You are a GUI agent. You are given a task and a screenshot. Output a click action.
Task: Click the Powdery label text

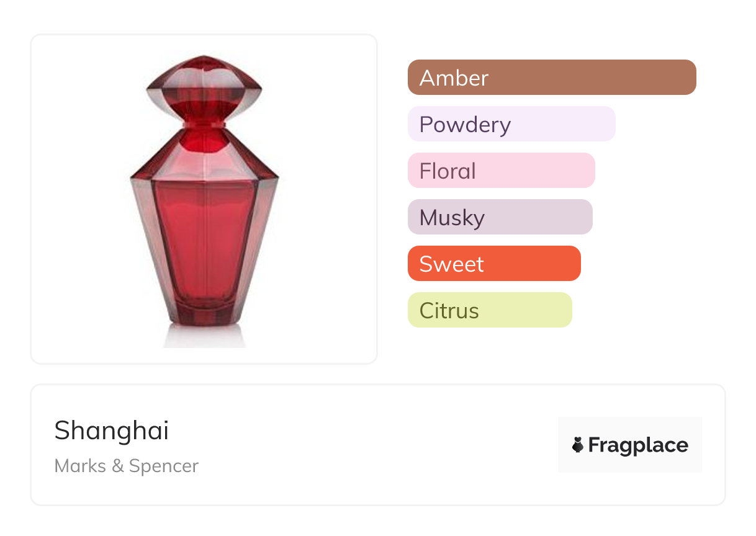tap(465, 124)
